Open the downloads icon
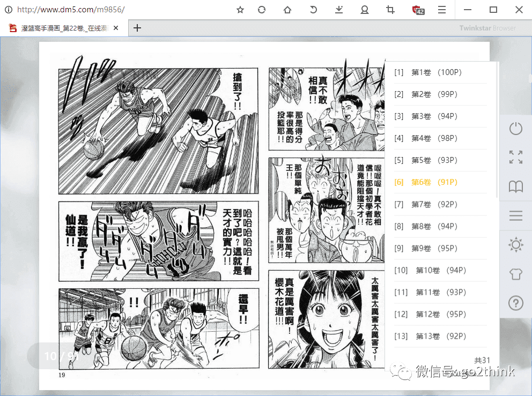Screen dimensions: 532x396 339,10
